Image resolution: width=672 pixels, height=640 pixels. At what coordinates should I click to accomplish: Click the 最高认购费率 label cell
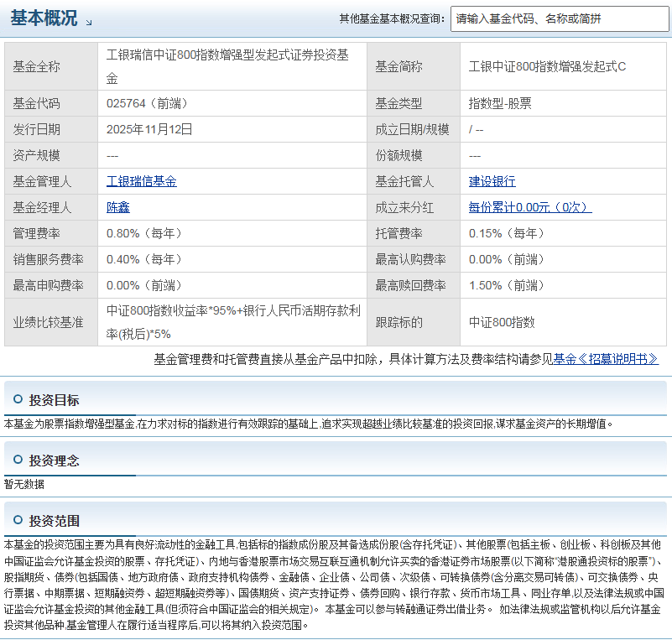pos(414,259)
